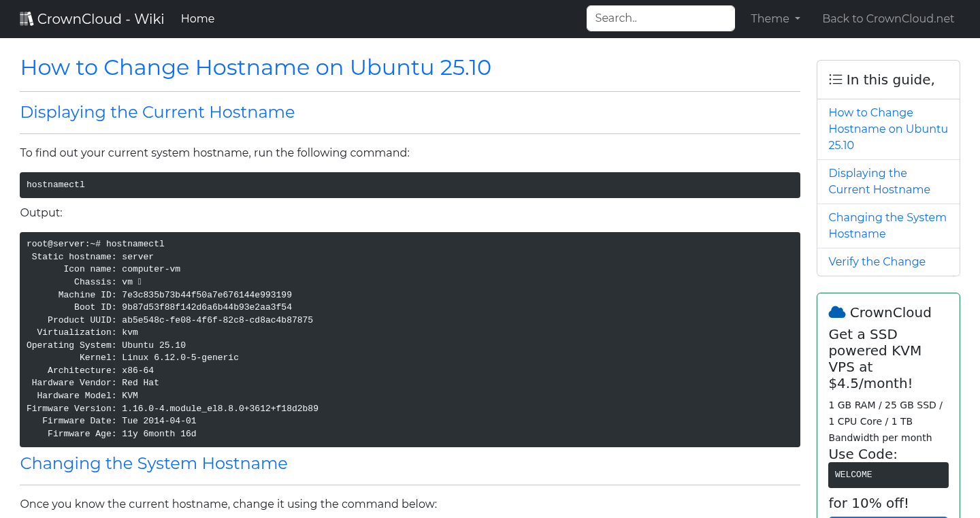Click the terminal output block showing hostnamectl results
Image resolution: width=980 pixels, height=518 pixels.
click(x=409, y=338)
